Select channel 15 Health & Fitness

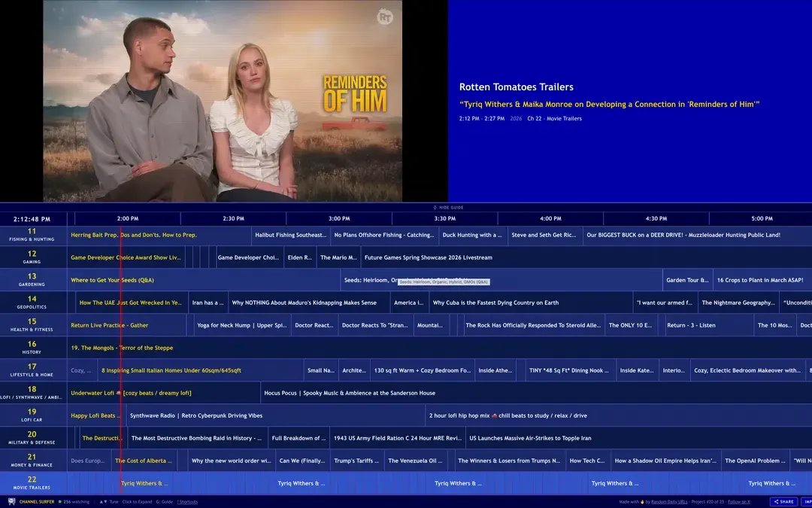pyautogui.click(x=32, y=325)
